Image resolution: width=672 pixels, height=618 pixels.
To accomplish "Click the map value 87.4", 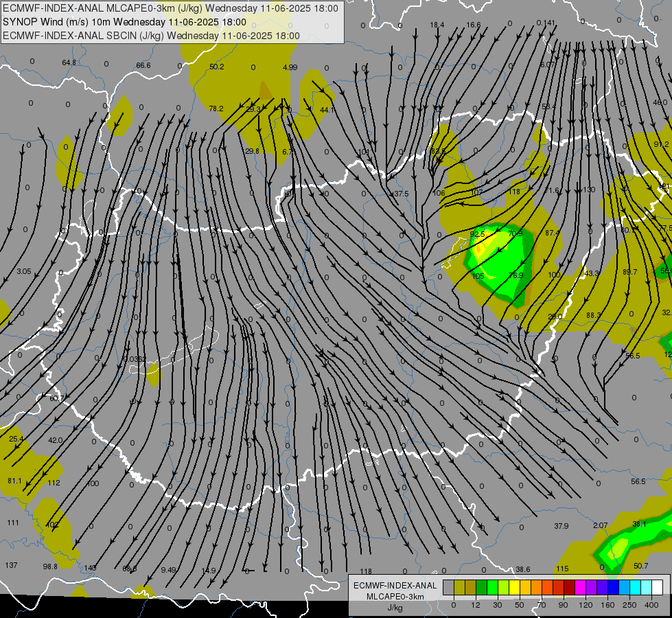I will tap(553, 233).
